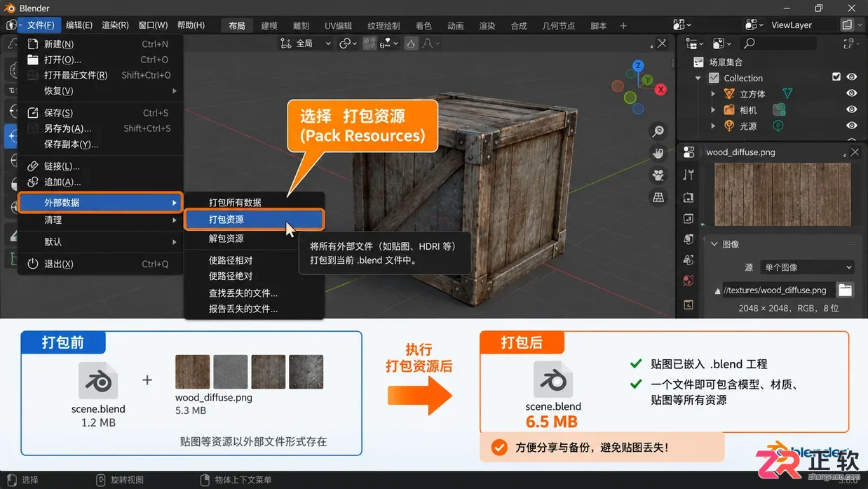
Task: Click folder icon beside texture file path
Action: (846, 290)
